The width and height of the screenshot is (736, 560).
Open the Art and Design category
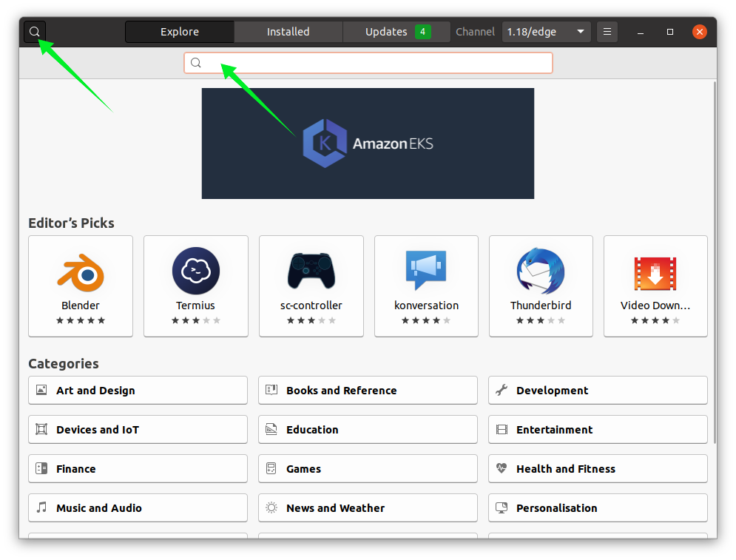[138, 390]
